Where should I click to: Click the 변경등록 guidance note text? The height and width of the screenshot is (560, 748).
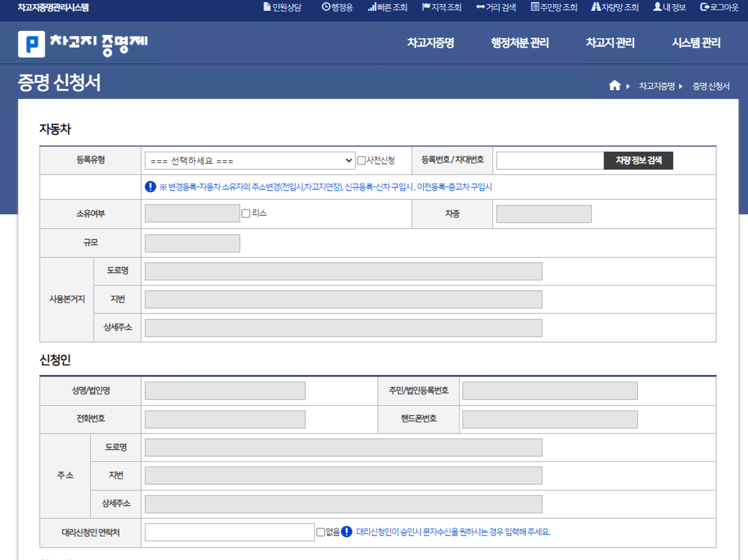tap(326, 187)
